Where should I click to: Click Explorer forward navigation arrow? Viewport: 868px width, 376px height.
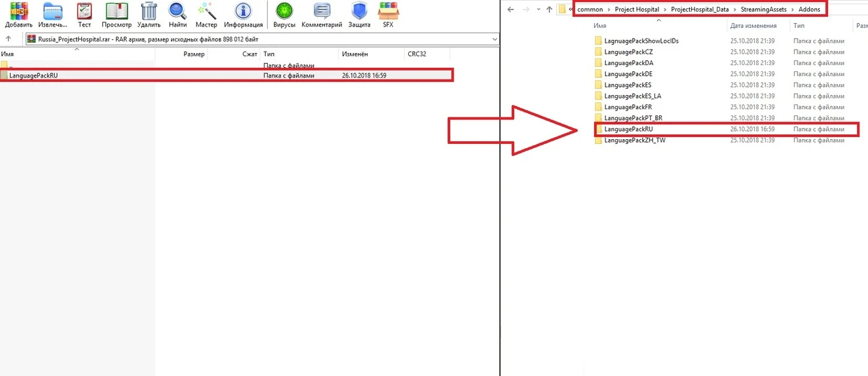[527, 10]
